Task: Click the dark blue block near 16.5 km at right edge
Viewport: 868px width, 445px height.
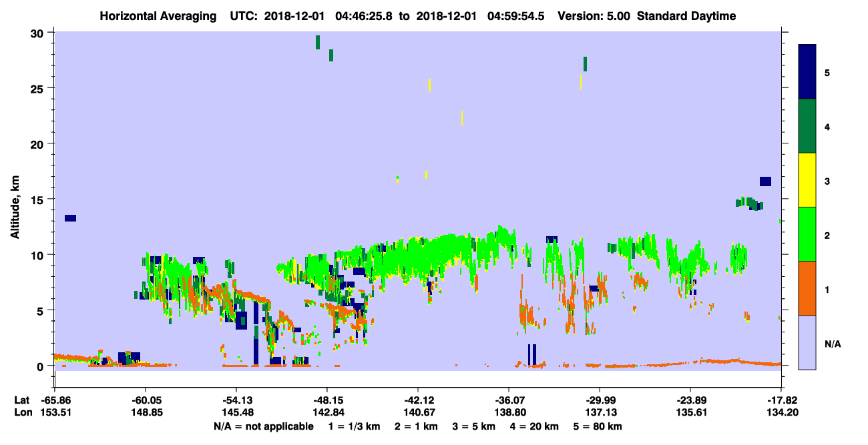Action: point(765,181)
